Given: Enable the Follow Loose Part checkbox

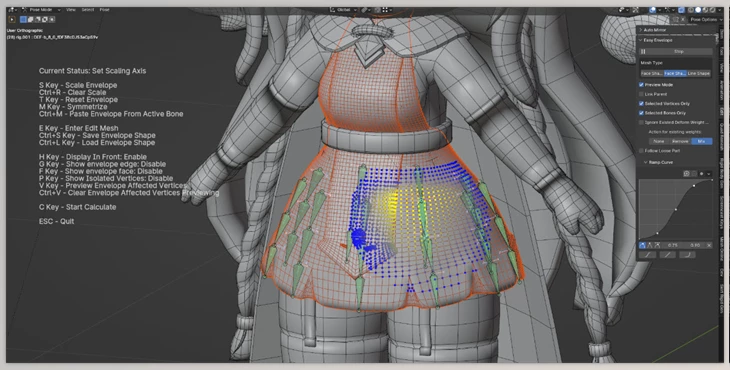Looking at the screenshot, I should click(641, 151).
